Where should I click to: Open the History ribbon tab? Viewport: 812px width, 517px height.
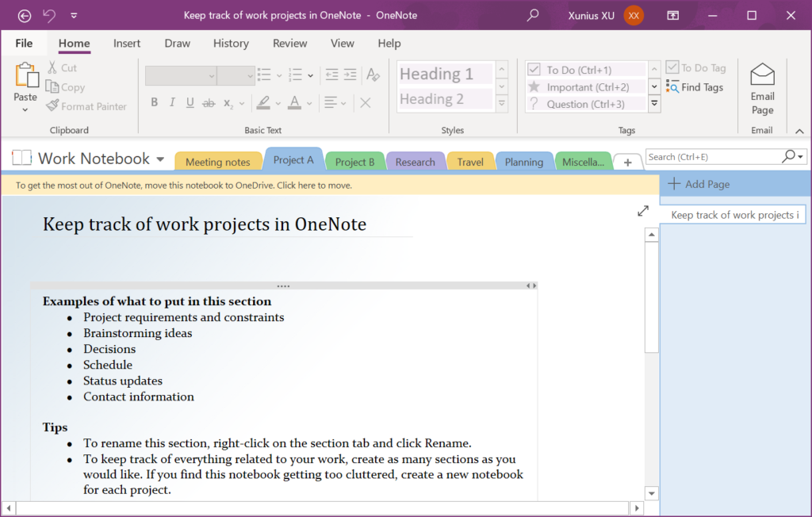pyautogui.click(x=231, y=44)
